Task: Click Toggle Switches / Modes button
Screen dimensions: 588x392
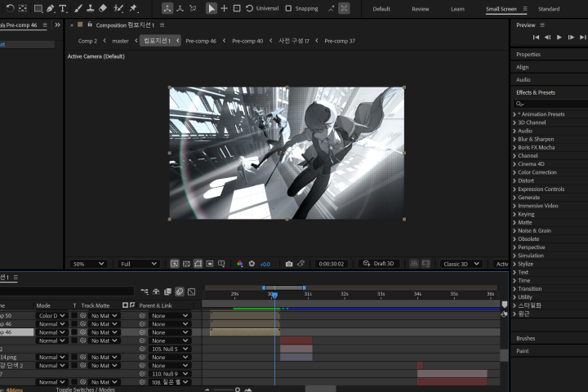Action: point(86,390)
